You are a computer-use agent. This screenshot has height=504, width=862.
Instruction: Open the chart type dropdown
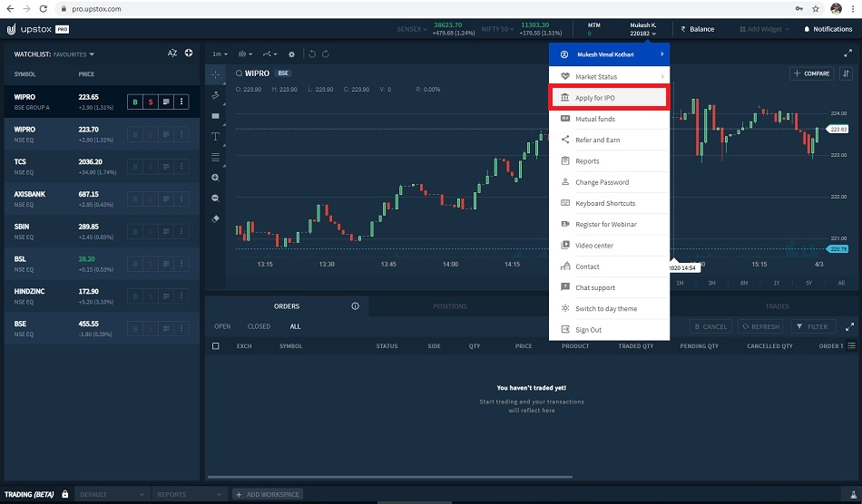[x=245, y=54]
